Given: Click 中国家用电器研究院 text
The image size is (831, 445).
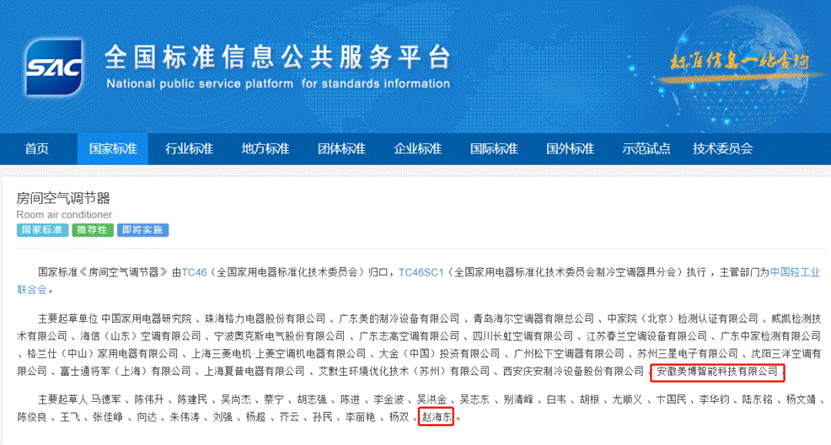Looking at the screenshot, I should pos(146,318).
